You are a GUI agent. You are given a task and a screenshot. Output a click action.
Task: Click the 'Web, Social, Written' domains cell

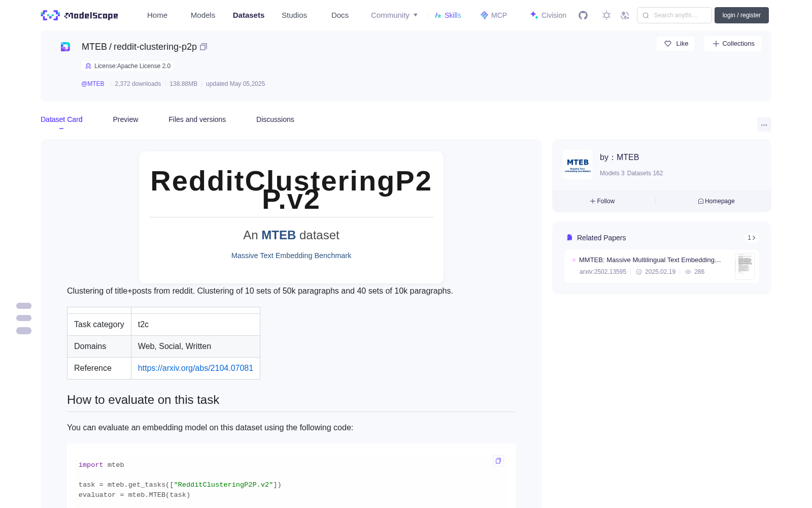point(195,346)
